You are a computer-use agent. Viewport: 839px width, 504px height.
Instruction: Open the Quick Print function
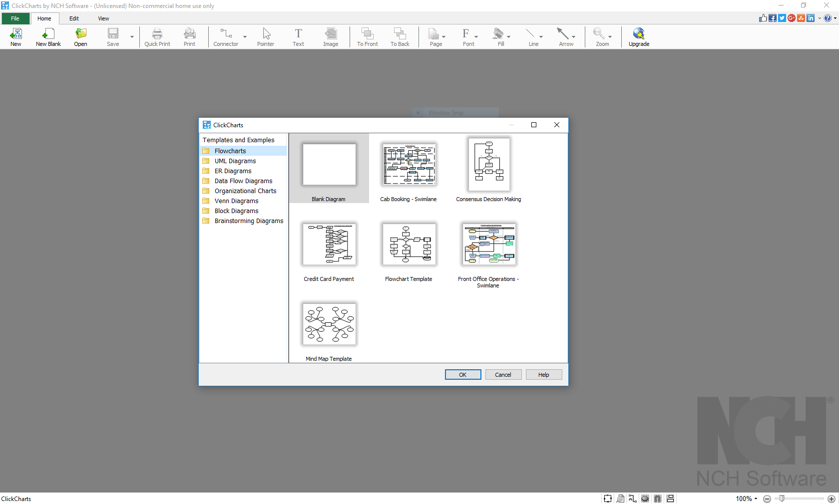157,36
